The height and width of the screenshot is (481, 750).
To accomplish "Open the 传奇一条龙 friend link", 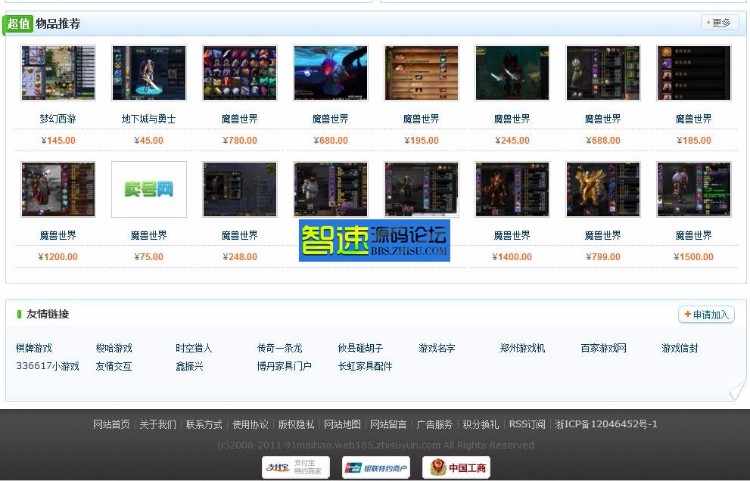I will [x=279, y=348].
